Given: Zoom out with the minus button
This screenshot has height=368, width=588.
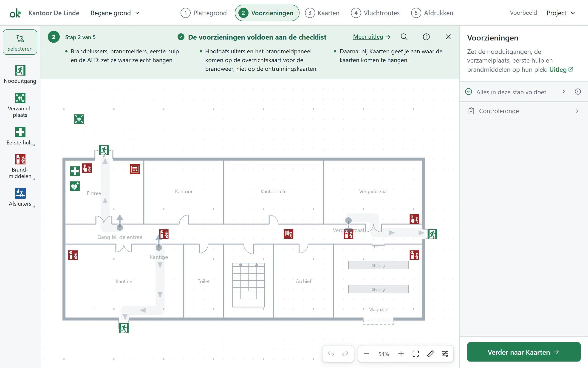Looking at the screenshot, I should [x=367, y=354].
